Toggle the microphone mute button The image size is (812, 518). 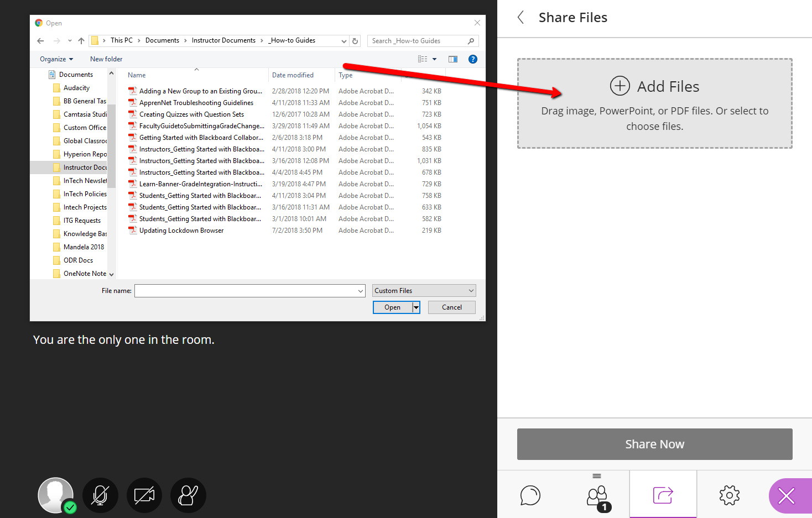100,495
